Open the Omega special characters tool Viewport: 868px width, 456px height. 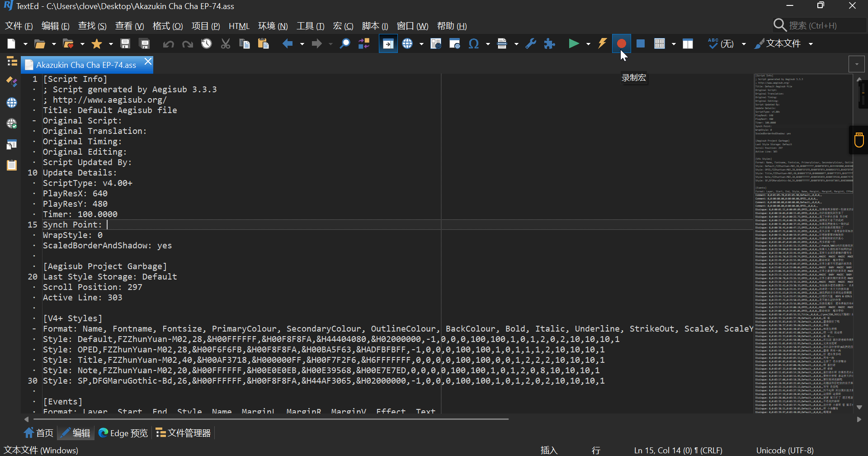point(473,44)
